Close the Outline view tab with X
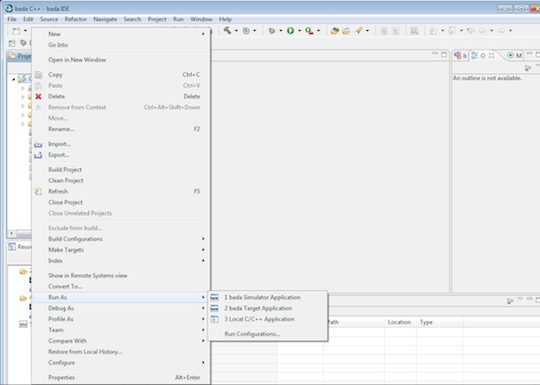540x385 pixels. tap(491, 55)
